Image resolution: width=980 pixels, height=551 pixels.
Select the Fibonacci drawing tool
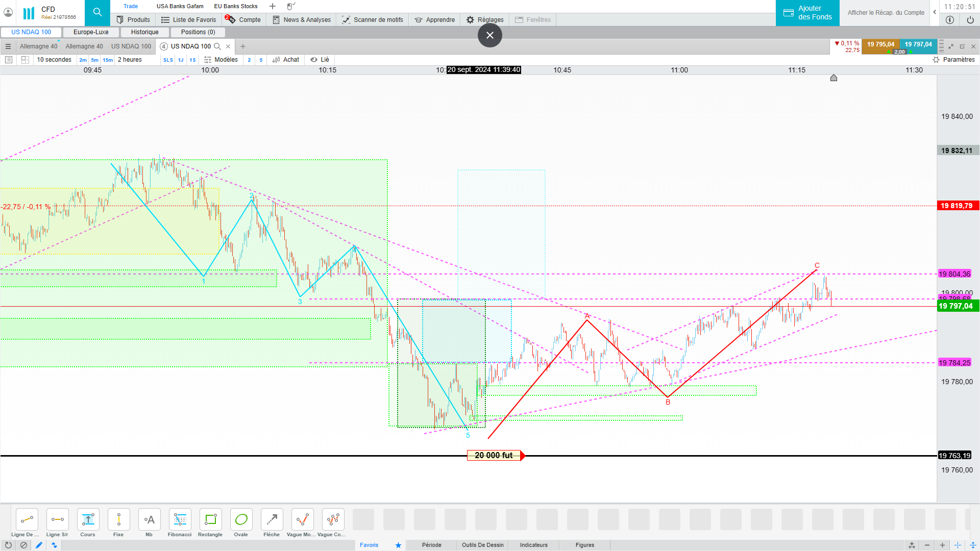coord(180,520)
